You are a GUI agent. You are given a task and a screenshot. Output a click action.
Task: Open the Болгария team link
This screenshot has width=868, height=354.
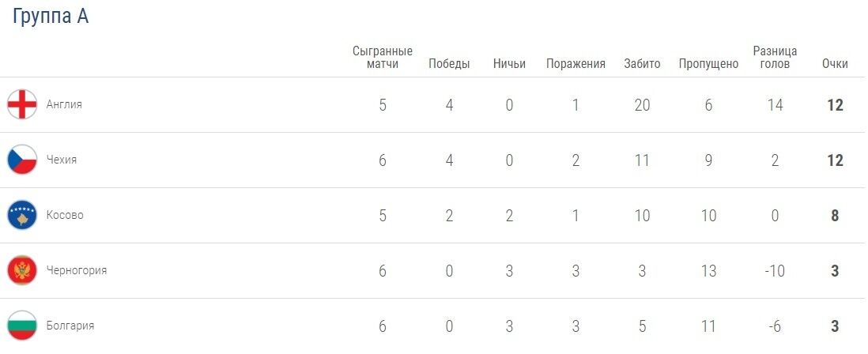pos(70,326)
